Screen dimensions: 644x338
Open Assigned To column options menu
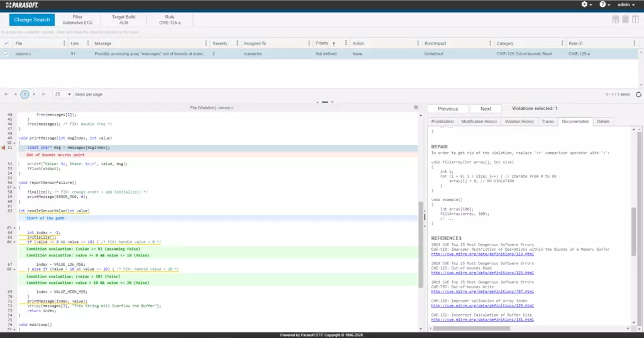point(309,43)
